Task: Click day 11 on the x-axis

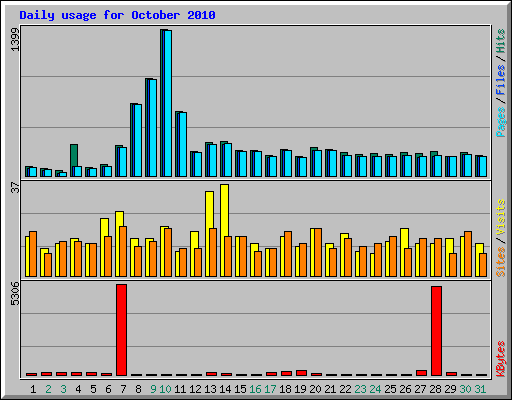Action: pos(180,389)
